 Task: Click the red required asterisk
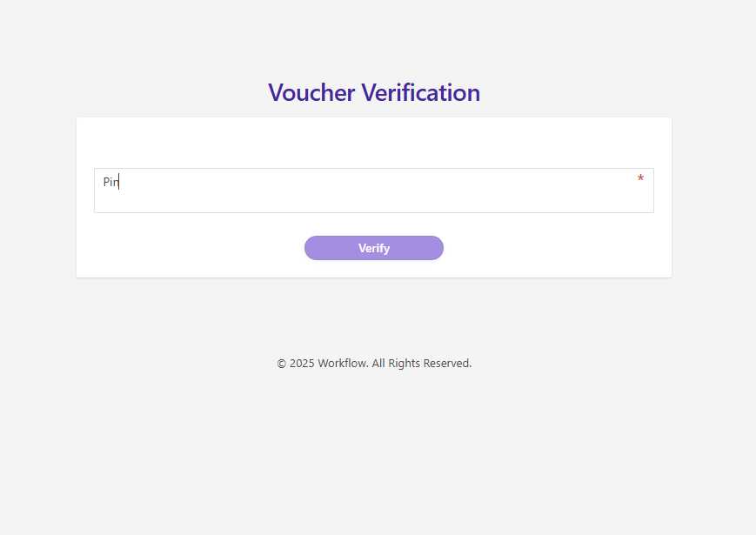click(x=640, y=179)
